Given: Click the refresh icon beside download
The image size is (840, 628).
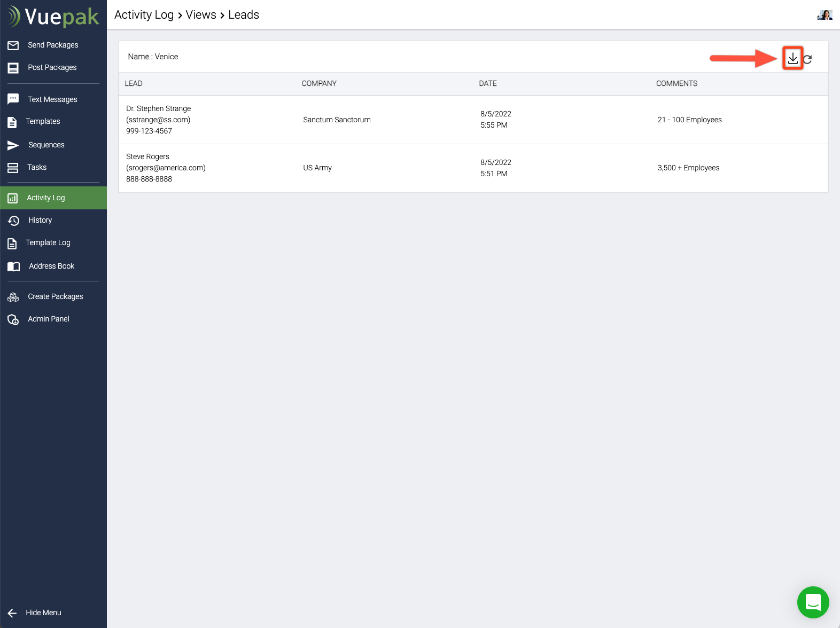Looking at the screenshot, I should 807,59.
